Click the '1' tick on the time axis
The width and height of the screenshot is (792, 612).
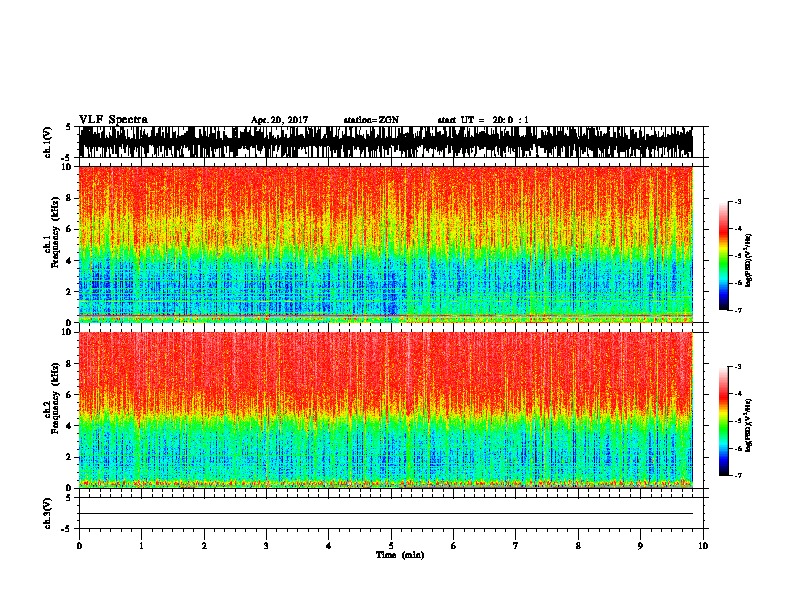[x=141, y=546]
